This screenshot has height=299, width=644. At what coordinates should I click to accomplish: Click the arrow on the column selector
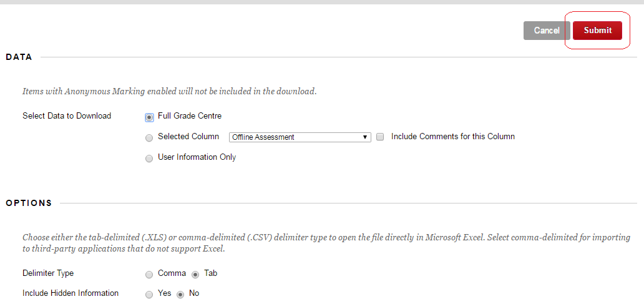[x=366, y=137]
